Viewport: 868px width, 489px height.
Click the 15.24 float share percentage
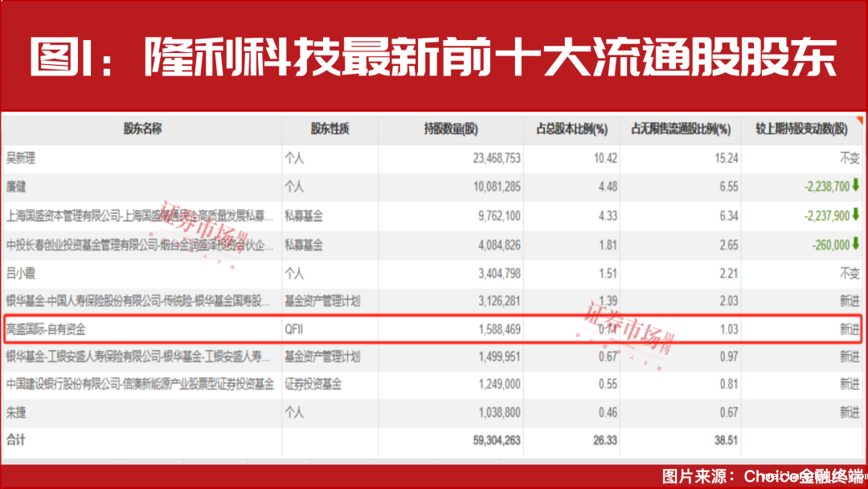[727, 158]
